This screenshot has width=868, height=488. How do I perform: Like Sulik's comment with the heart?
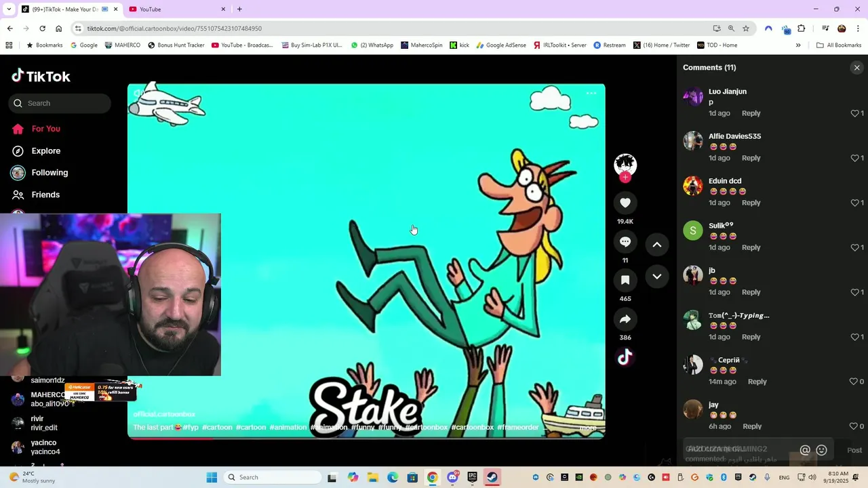click(x=854, y=247)
